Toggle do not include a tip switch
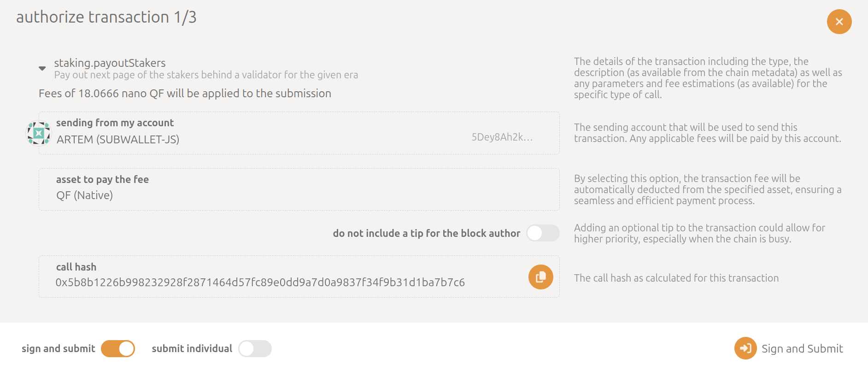The height and width of the screenshot is (371, 868). pos(543,233)
